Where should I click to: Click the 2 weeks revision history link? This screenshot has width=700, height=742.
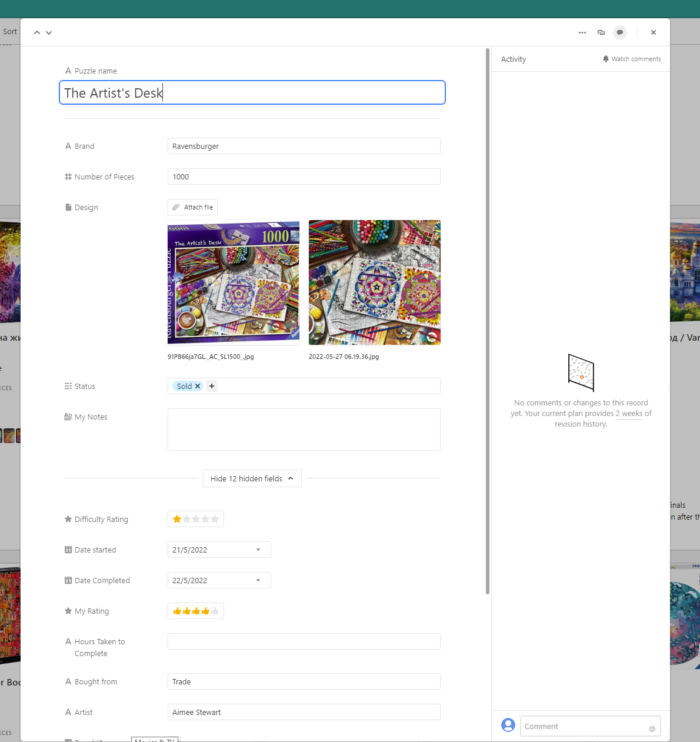click(x=629, y=414)
